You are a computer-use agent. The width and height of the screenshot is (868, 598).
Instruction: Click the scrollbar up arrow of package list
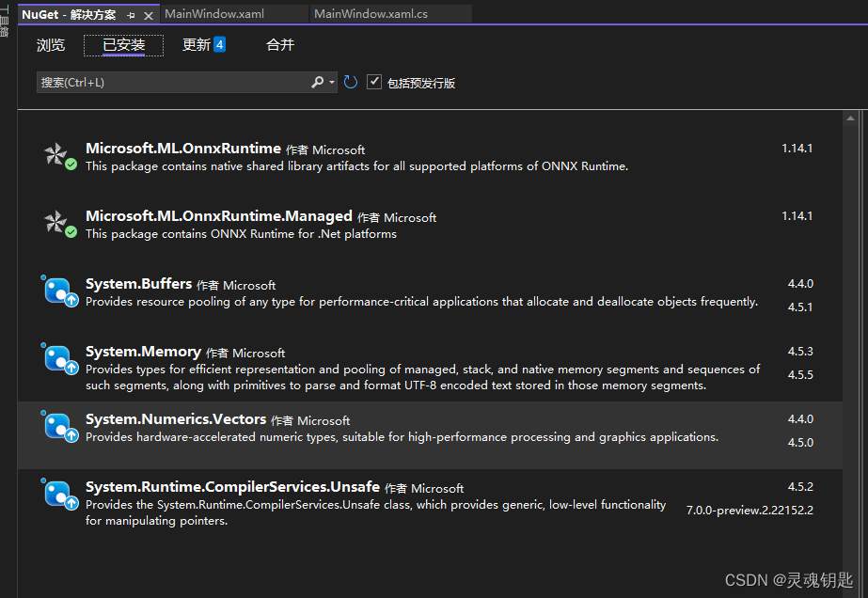click(x=850, y=118)
